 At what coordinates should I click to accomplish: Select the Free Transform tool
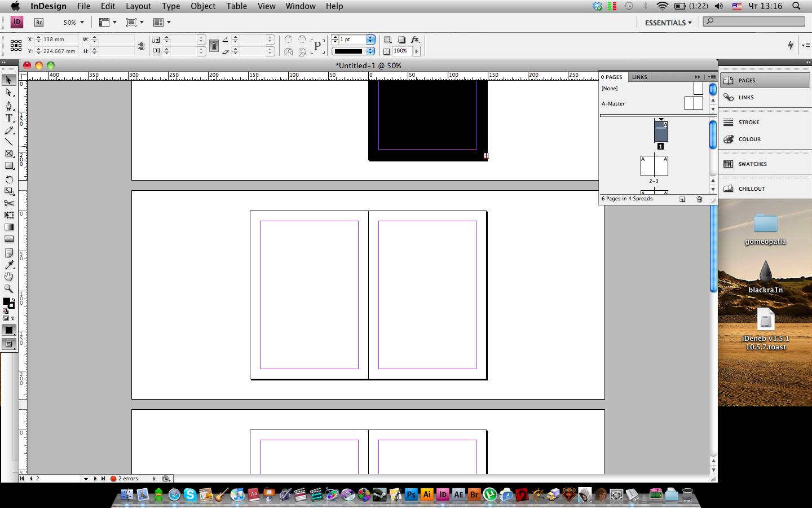point(8,215)
